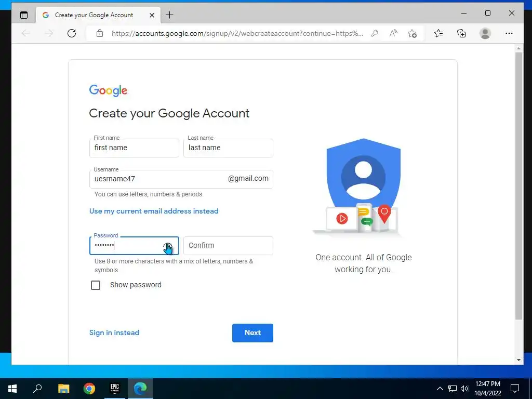Open Edge Settings and more menu
532x399 pixels.
click(x=509, y=33)
